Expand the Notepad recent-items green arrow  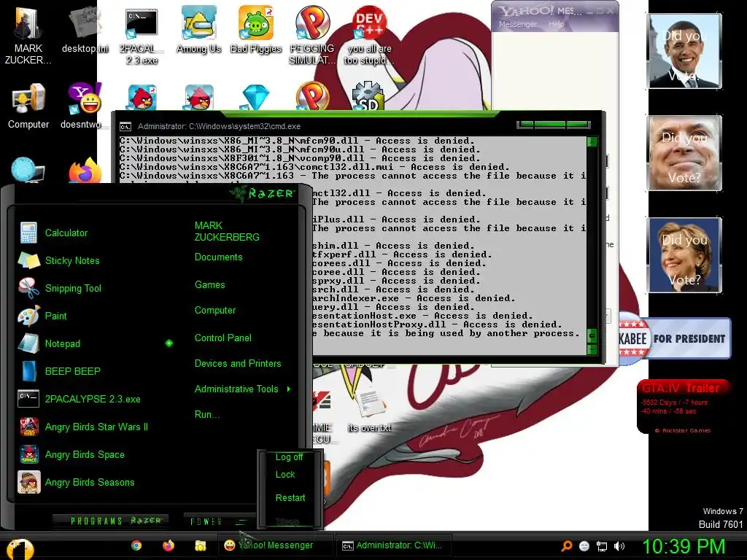(169, 343)
